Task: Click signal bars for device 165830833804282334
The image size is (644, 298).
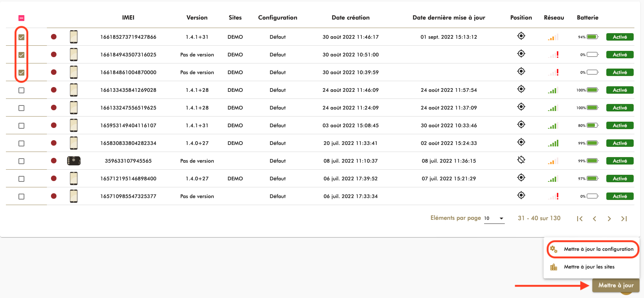Action: tap(553, 143)
